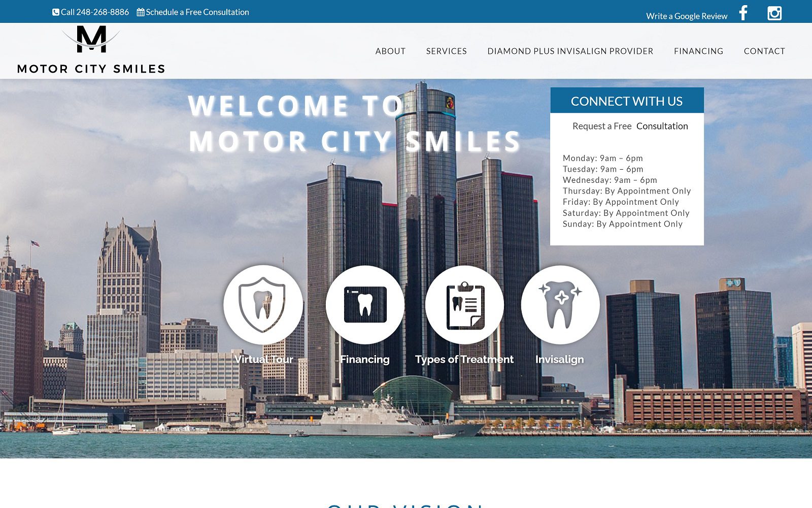Click the Connect With Us header

(x=627, y=101)
